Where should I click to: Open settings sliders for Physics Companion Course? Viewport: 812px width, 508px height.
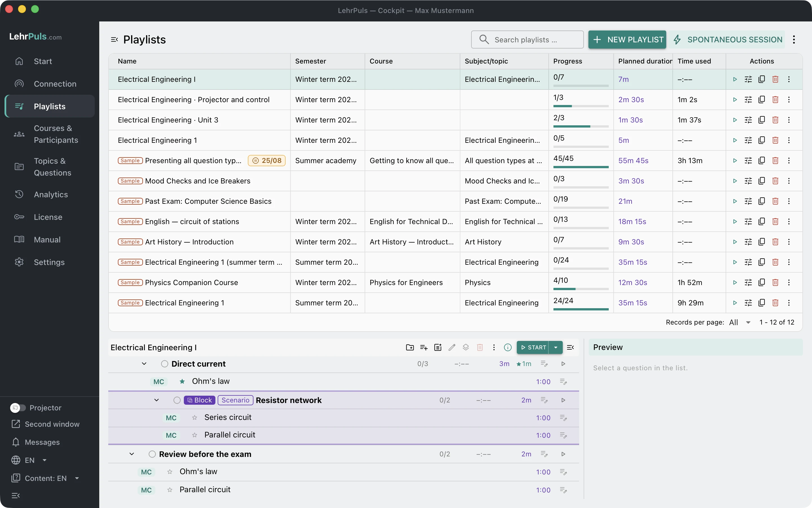coord(748,283)
